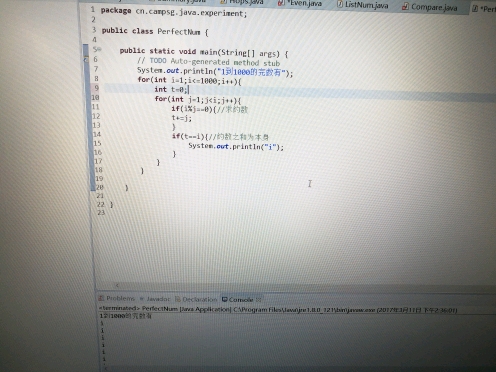Show the Declaration tab
This screenshot has width=496, height=372.
pos(196,299)
